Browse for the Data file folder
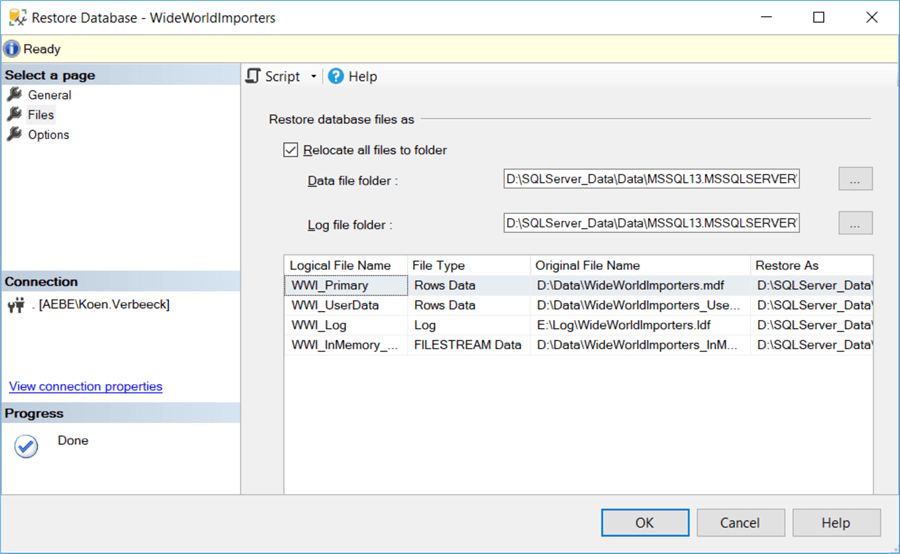The image size is (900, 554). (855, 179)
